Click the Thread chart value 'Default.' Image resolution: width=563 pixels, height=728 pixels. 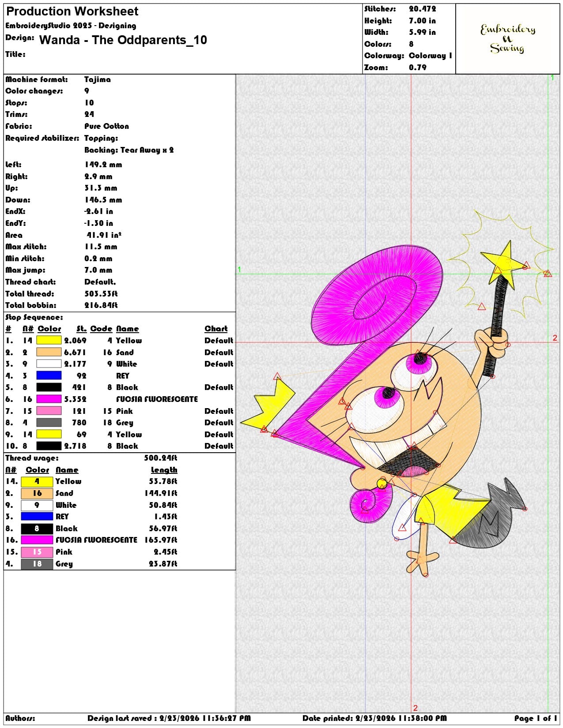point(100,282)
